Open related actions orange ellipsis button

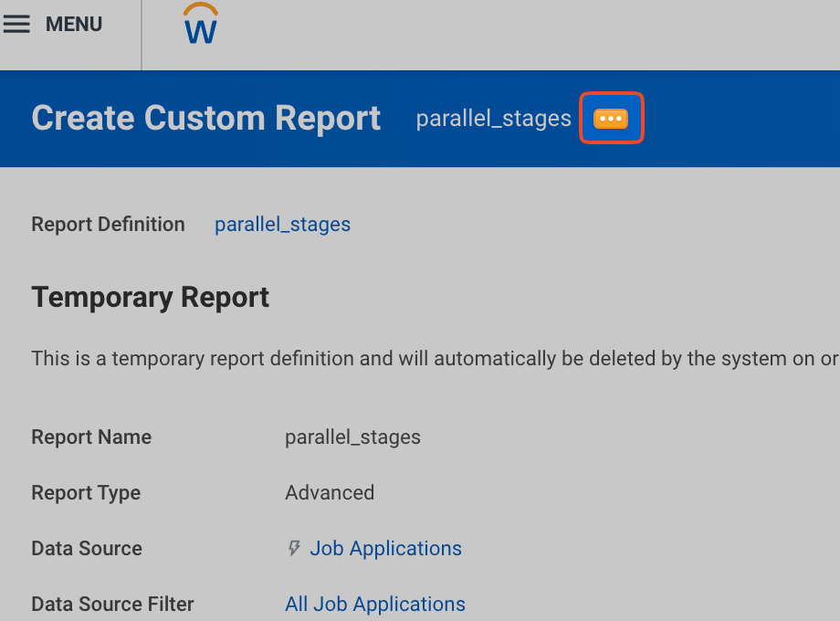point(611,119)
